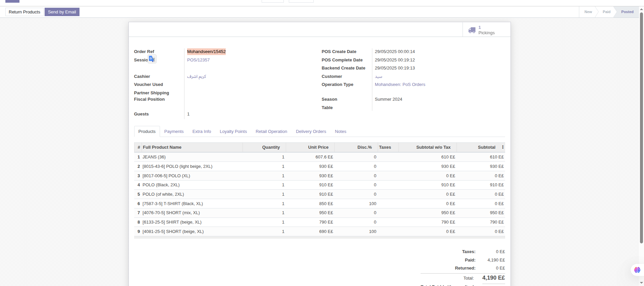Click POS Create Date 29/05/2025 00:00:14

tap(395, 52)
